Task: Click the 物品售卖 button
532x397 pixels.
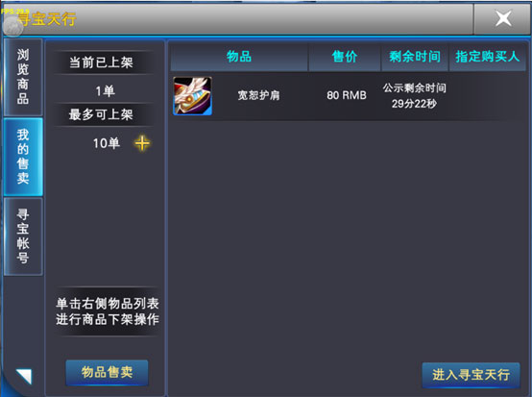Action: pos(107,372)
